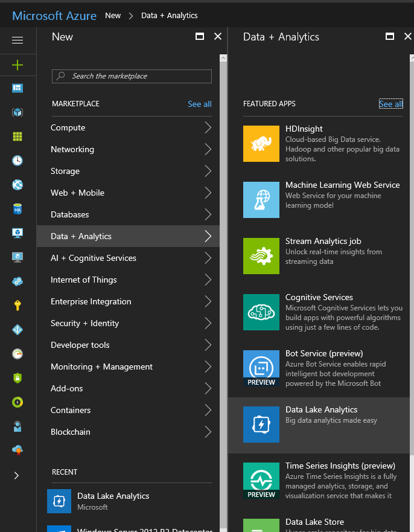Open the hamburger menu in the sidebar
The width and height of the screenshot is (414, 532).
[18, 40]
